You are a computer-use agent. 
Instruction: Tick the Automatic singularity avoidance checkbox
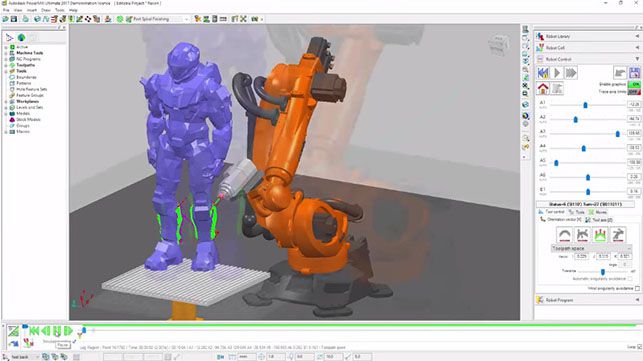630,279
